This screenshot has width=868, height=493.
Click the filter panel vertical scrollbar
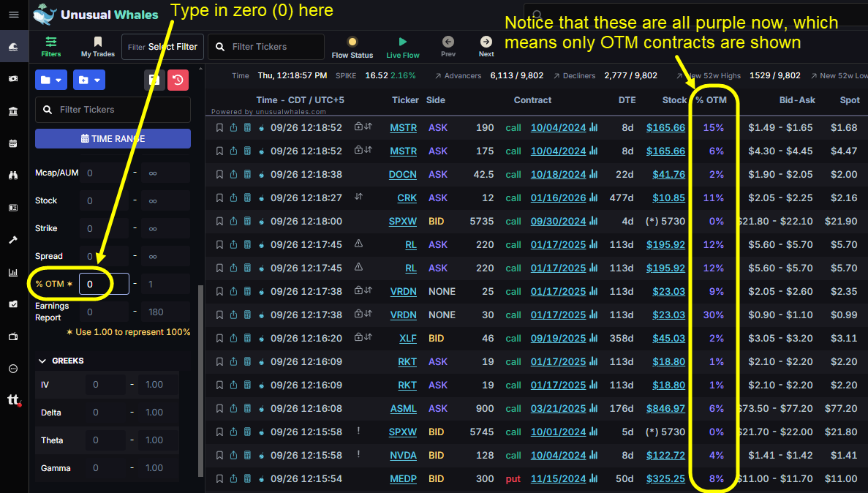click(200, 381)
